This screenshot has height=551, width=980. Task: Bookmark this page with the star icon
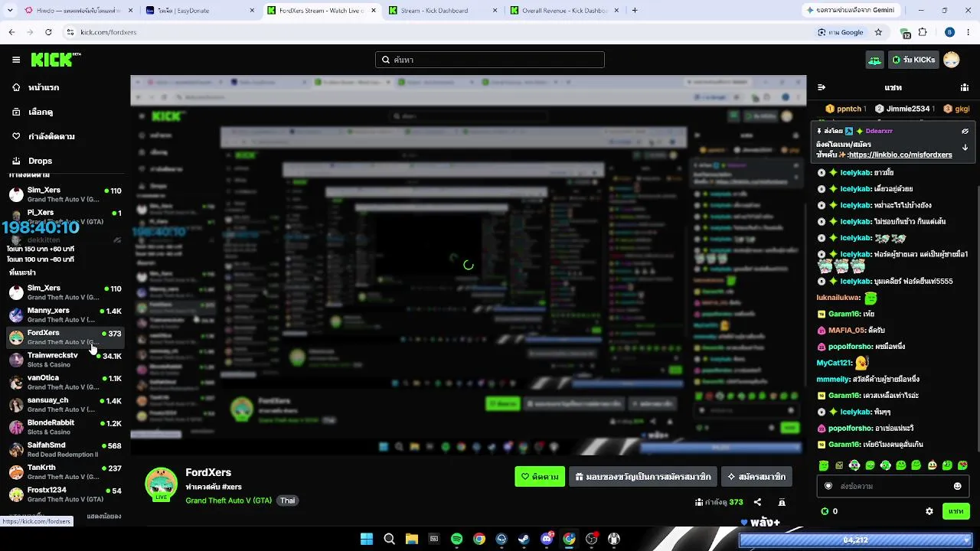click(878, 32)
